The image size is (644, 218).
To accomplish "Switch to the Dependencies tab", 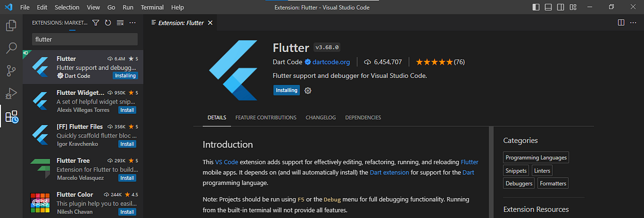I will pyautogui.click(x=363, y=118).
